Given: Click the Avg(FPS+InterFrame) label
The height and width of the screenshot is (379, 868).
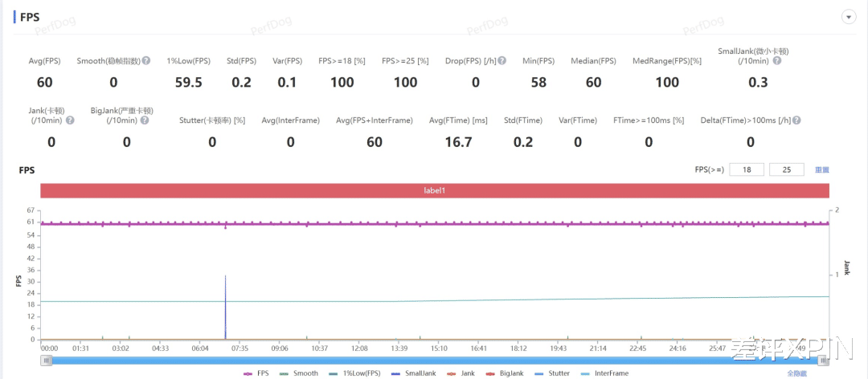Looking at the screenshot, I should click(375, 120).
